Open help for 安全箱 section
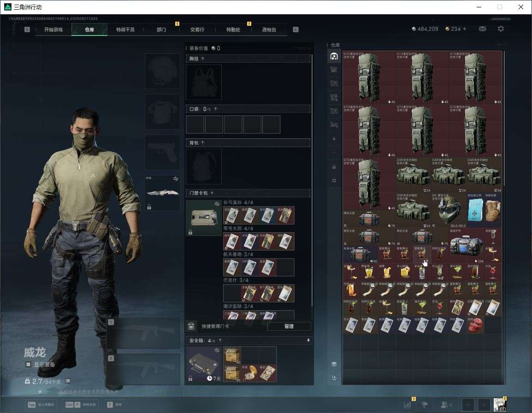This screenshot has width=532, height=413. (220, 340)
